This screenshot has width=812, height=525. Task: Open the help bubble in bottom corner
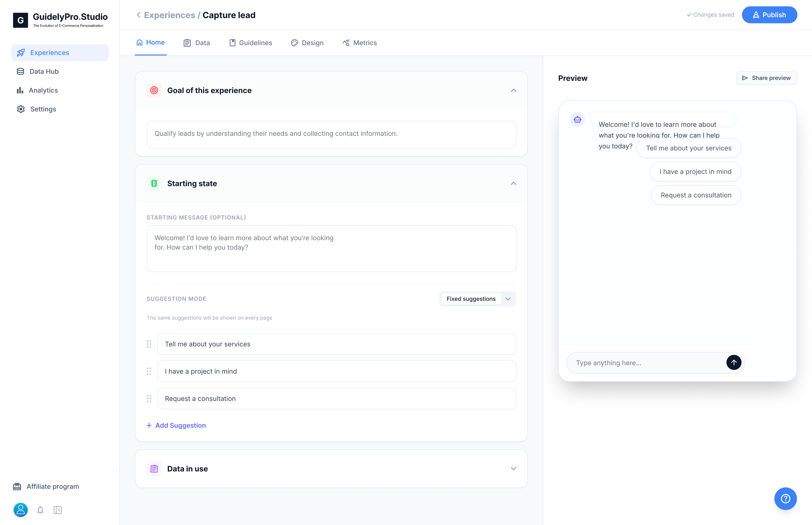786,498
